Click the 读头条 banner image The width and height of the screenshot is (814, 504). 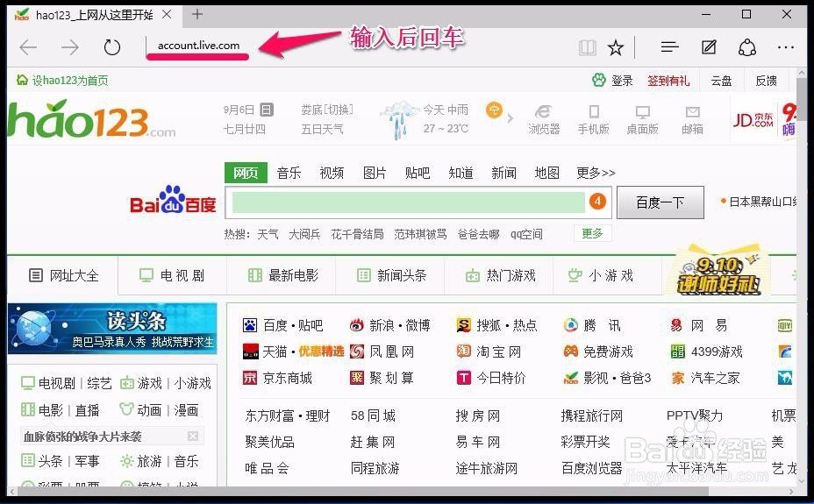pyautogui.click(x=112, y=328)
